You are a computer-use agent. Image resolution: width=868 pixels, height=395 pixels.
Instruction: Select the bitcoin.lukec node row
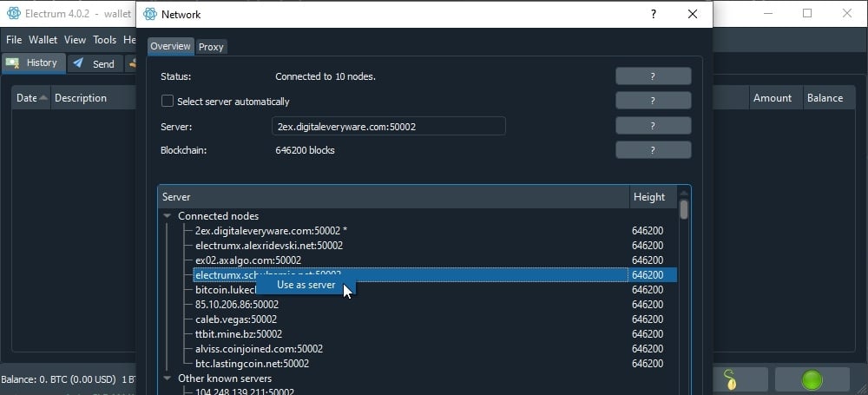coord(225,290)
